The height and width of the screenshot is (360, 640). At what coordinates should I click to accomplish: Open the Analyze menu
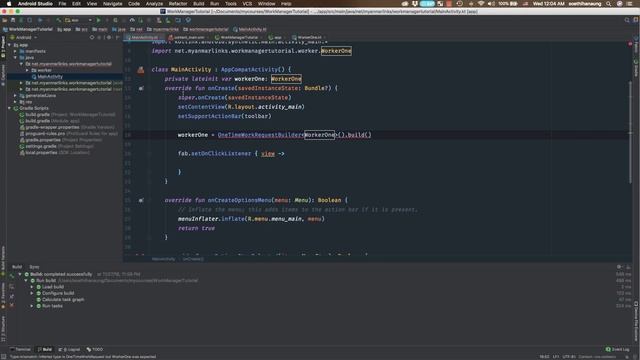[154, 4]
